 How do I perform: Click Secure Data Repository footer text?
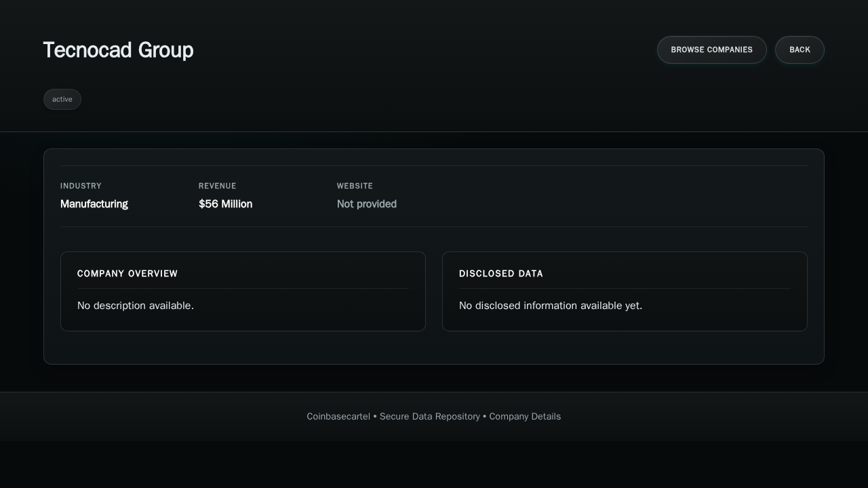click(x=429, y=416)
